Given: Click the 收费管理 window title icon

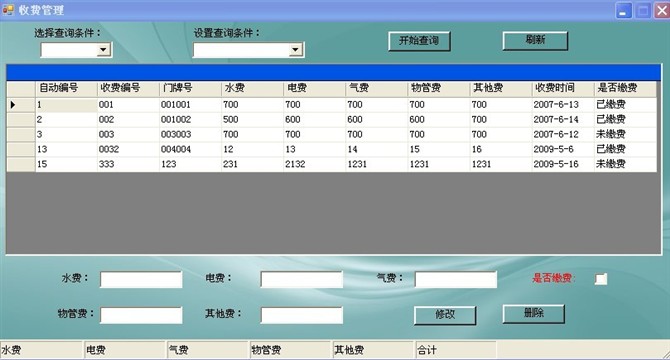Looking at the screenshot, I should click(x=8, y=9).
